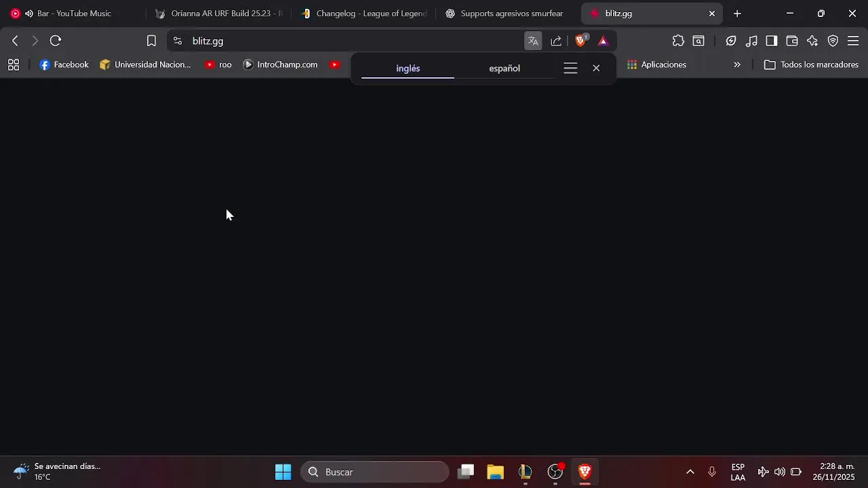The image size is (868, 488).
Task: Open a new tab
Action: (x=737, y=14)
